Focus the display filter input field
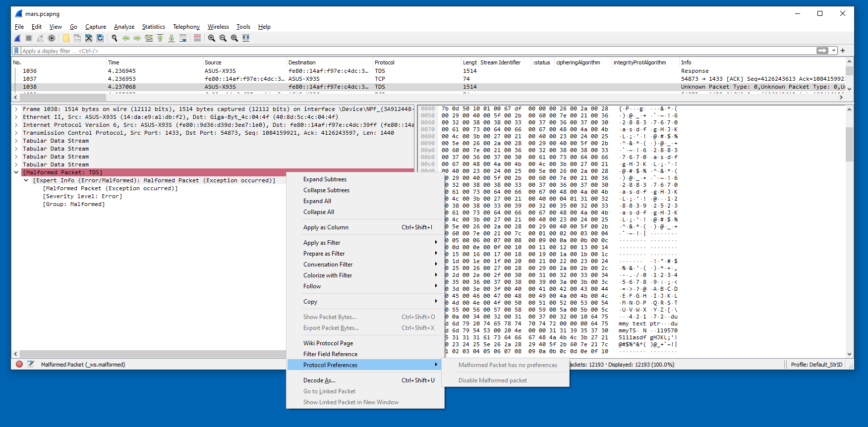 click(x=418, y=51)
